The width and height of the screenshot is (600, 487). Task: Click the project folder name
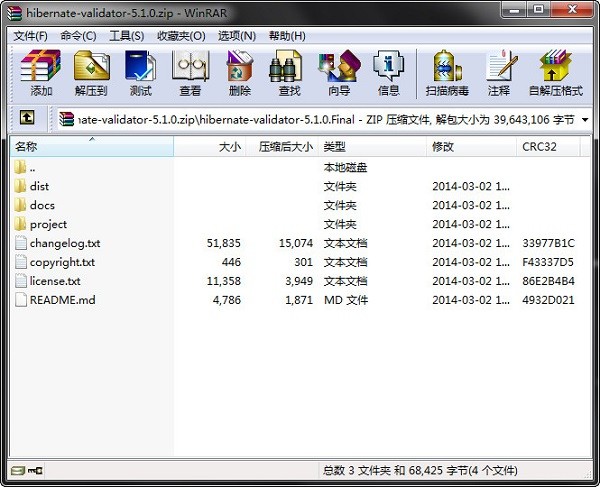(48, 225)
